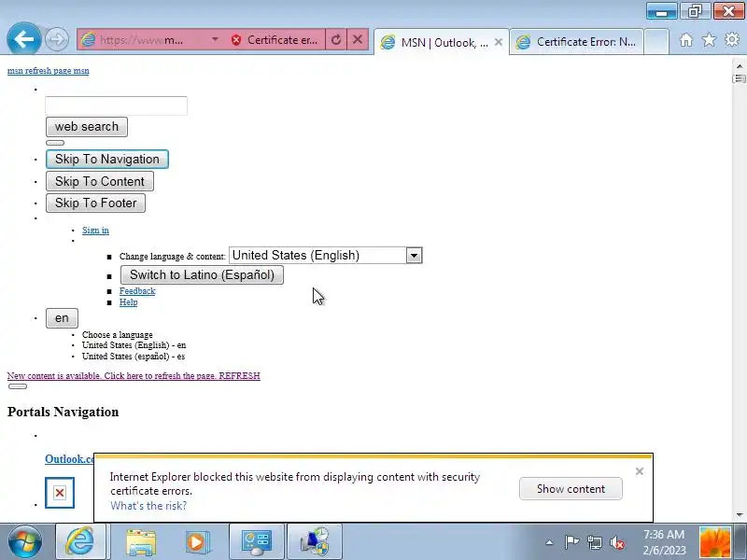
Task: Open the Help link
Action: 128,302
